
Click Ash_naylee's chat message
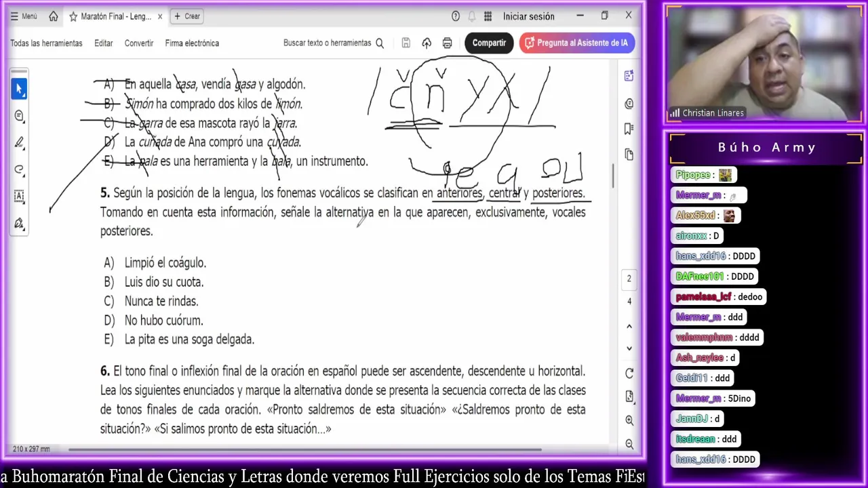(x=706, y=358)
